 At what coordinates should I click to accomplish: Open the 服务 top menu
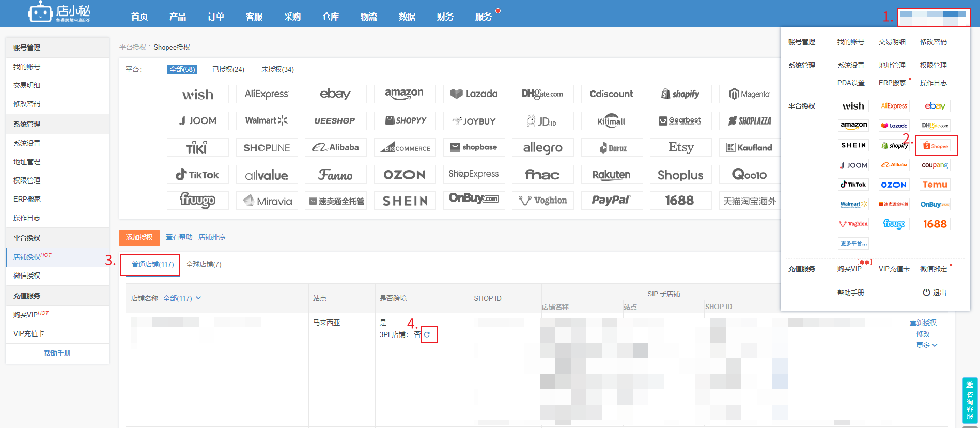pyautogui.click(x=484, y=17)
